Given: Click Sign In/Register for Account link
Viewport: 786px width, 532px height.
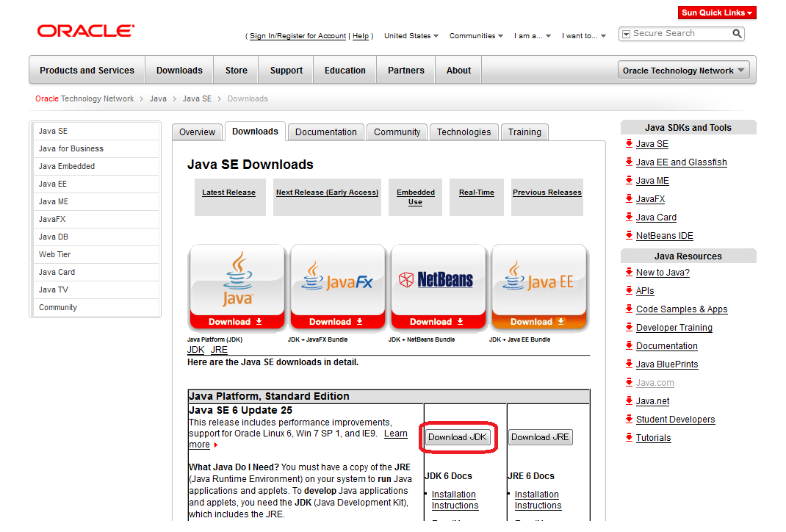Looking at the screenshot, I should click(298, 36).
